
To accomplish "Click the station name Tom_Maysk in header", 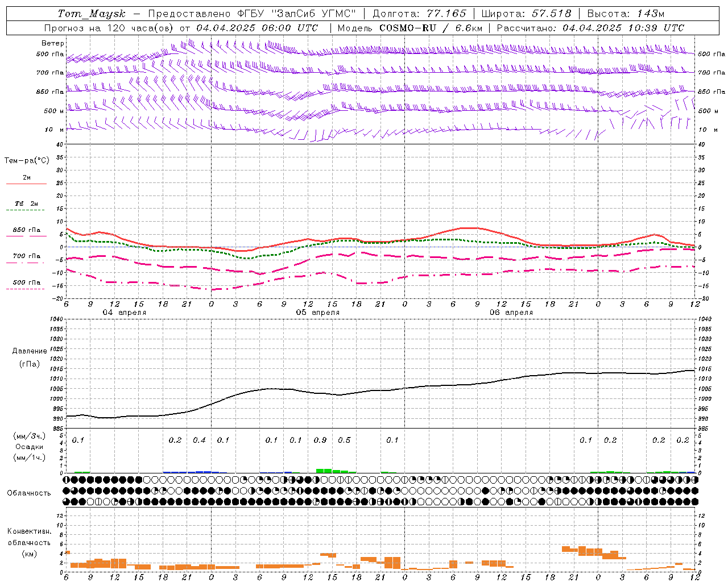I will point(92,14).
